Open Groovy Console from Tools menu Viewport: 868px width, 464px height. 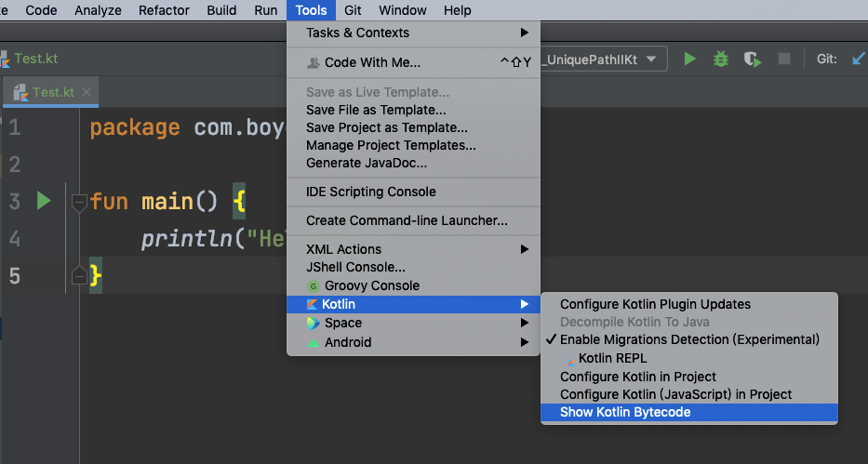pos(369,285)
